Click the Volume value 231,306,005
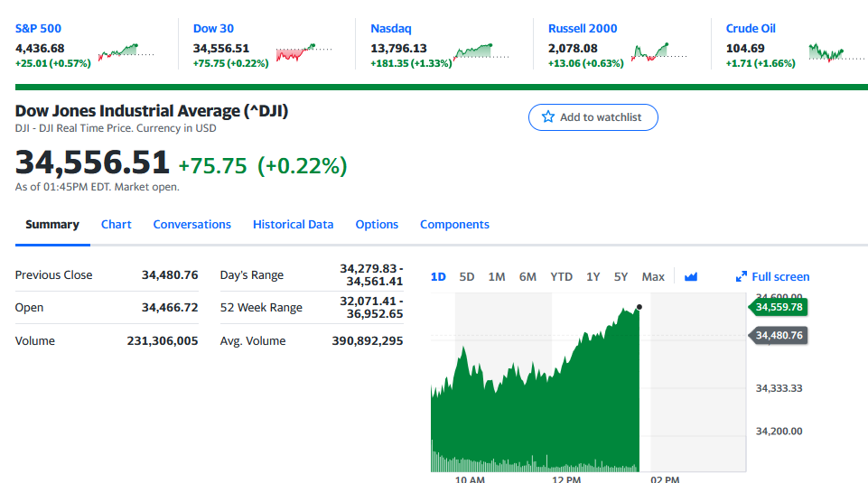The width and height of the screenshot is (868, 483). coord(163,341)
